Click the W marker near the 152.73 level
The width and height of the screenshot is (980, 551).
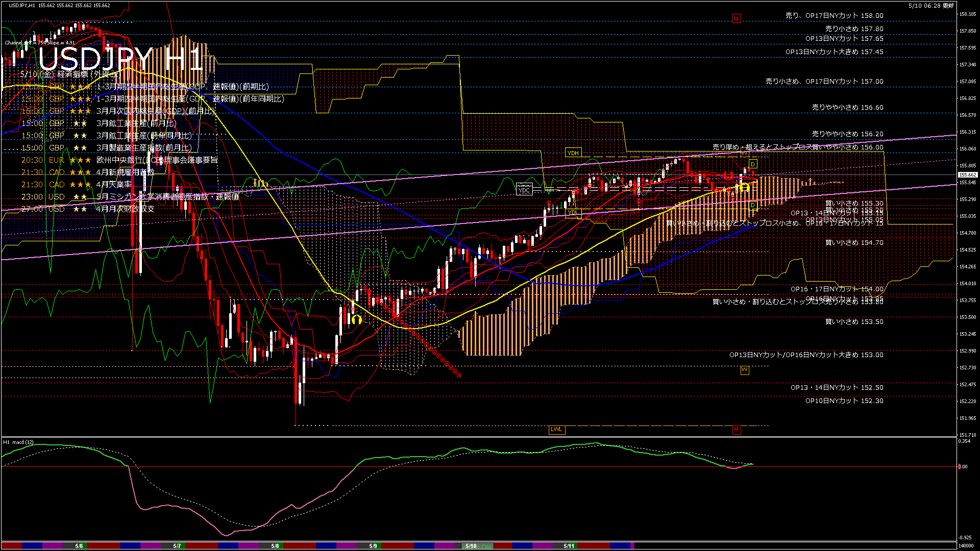(x=745, y=370)
